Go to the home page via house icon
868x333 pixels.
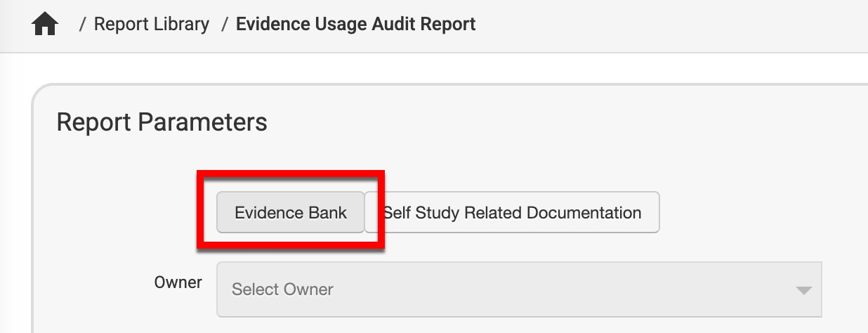(45, 25)
